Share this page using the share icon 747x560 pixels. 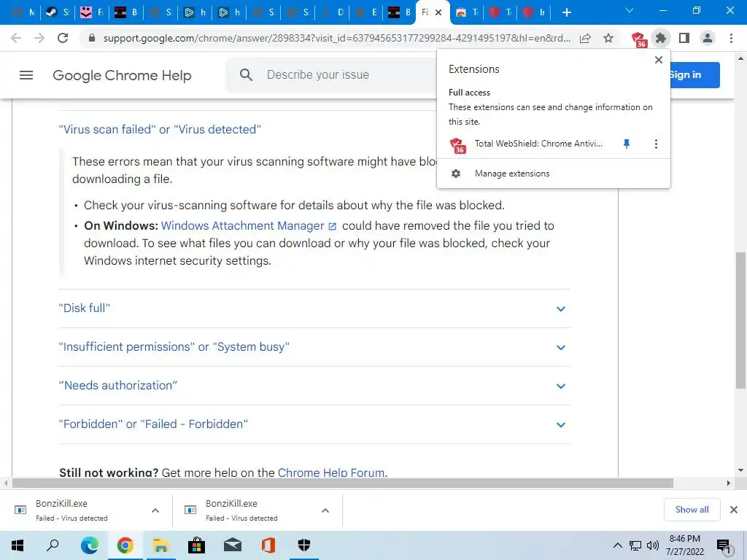pos(585,38)
